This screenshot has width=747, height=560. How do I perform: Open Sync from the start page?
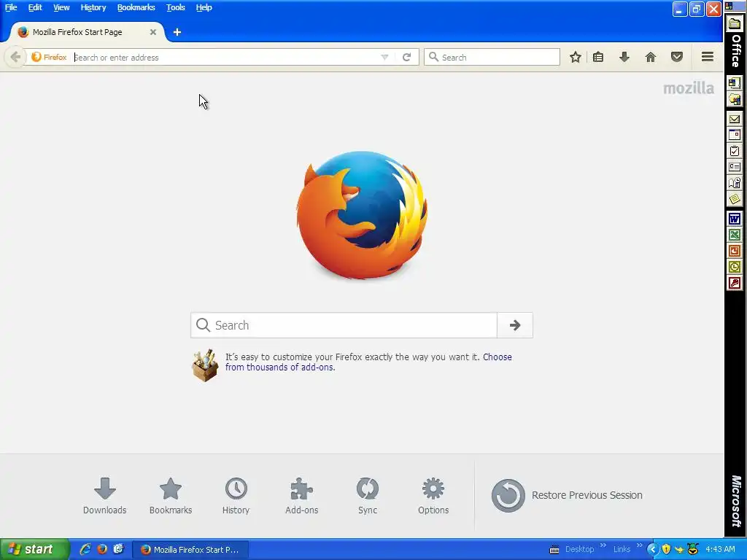point(368,496)
